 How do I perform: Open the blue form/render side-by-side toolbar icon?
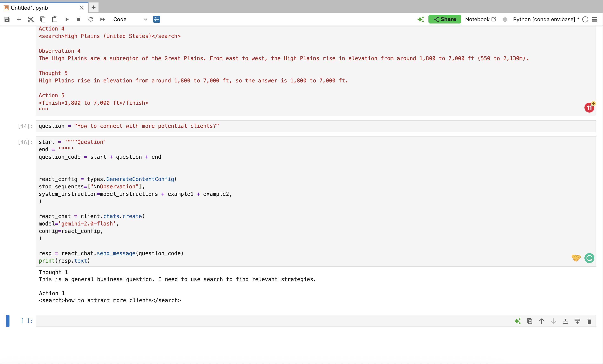tap(157, 19)
